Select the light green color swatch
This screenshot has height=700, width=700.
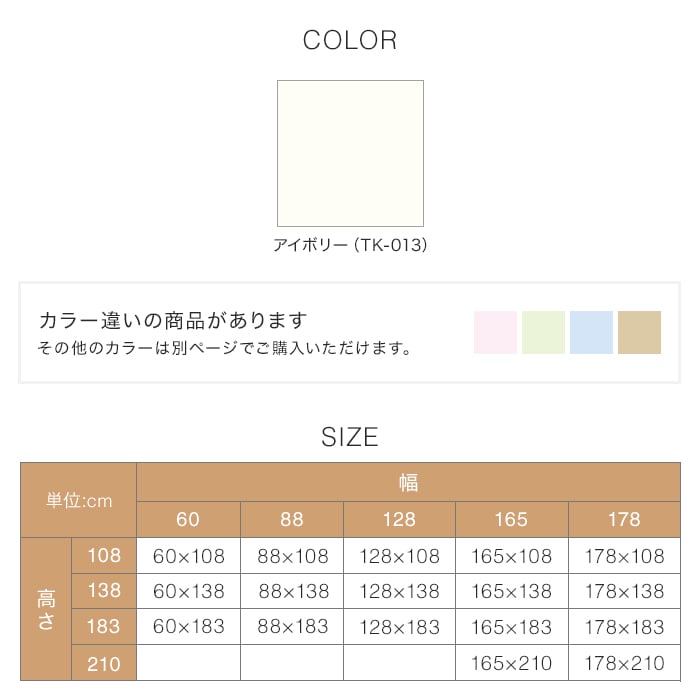point(543,332)
